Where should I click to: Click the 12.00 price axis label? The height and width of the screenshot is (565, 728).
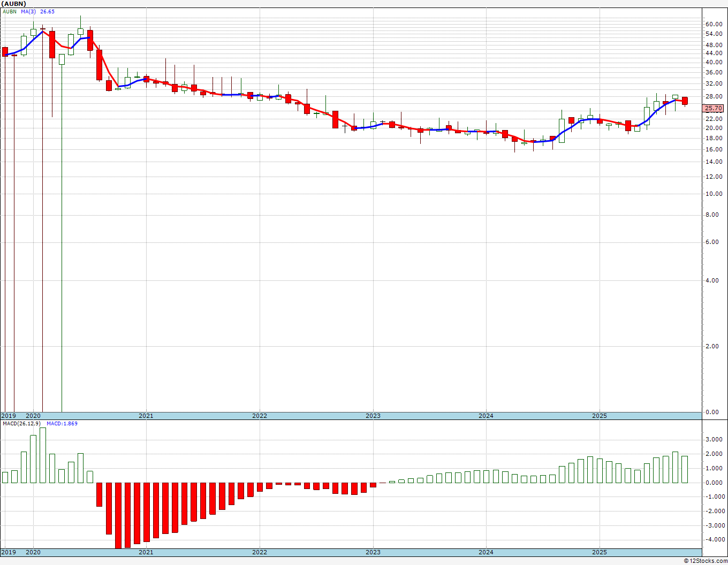[x=714, y=177]
